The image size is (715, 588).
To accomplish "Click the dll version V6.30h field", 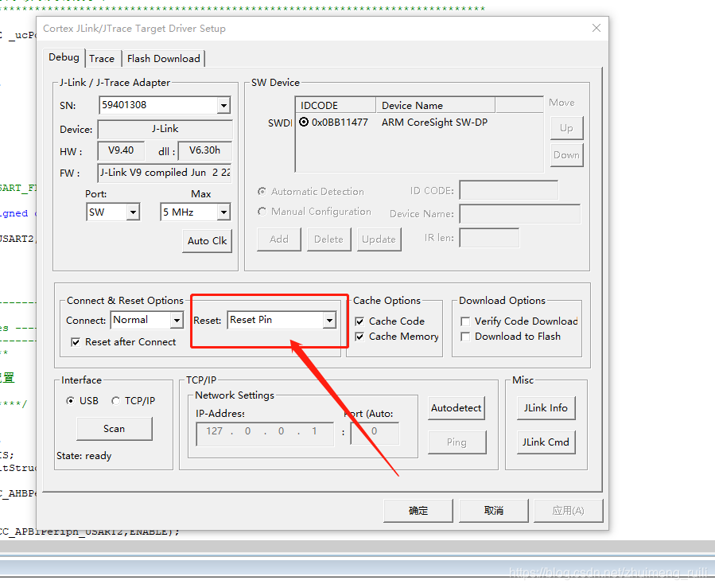I will tap(204, 151).
